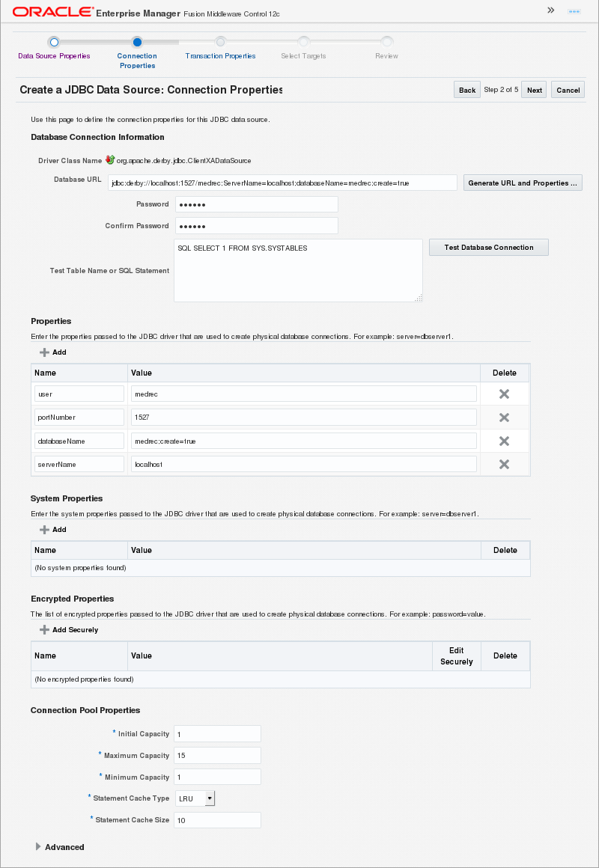The image size is (599, 868).
Task: Click the Add Securely plus icon
Action: click(x=45, y=630)
